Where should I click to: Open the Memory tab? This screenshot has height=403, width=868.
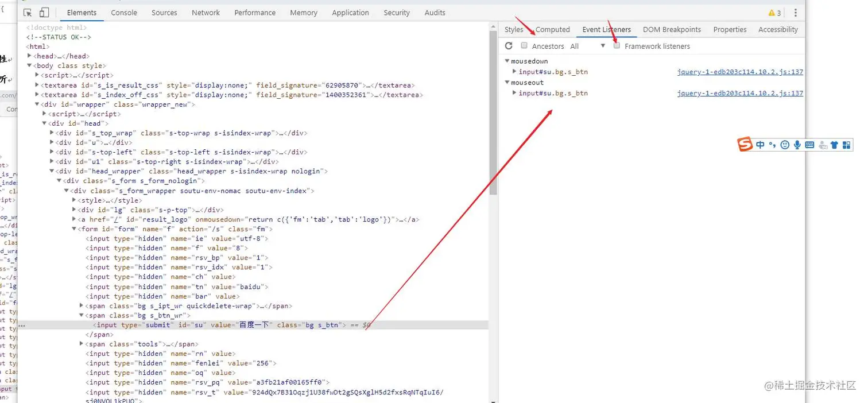point(304,13)
